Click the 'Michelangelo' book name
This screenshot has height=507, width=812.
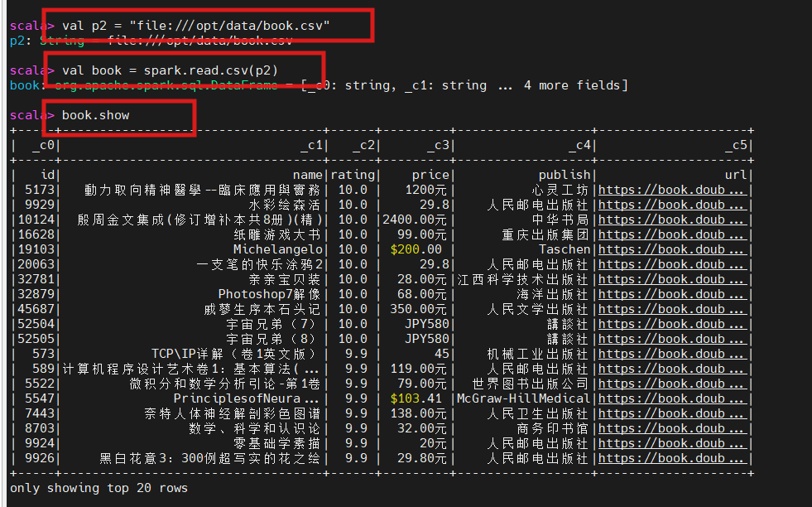coord(278,250)
